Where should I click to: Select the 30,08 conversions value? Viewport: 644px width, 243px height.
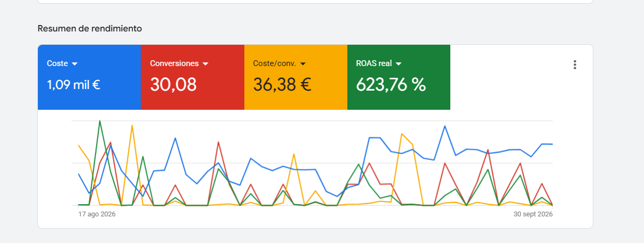173,84
